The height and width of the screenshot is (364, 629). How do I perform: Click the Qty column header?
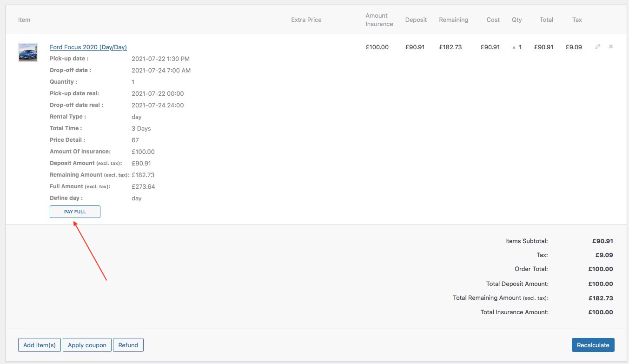[x=517, y=20]
